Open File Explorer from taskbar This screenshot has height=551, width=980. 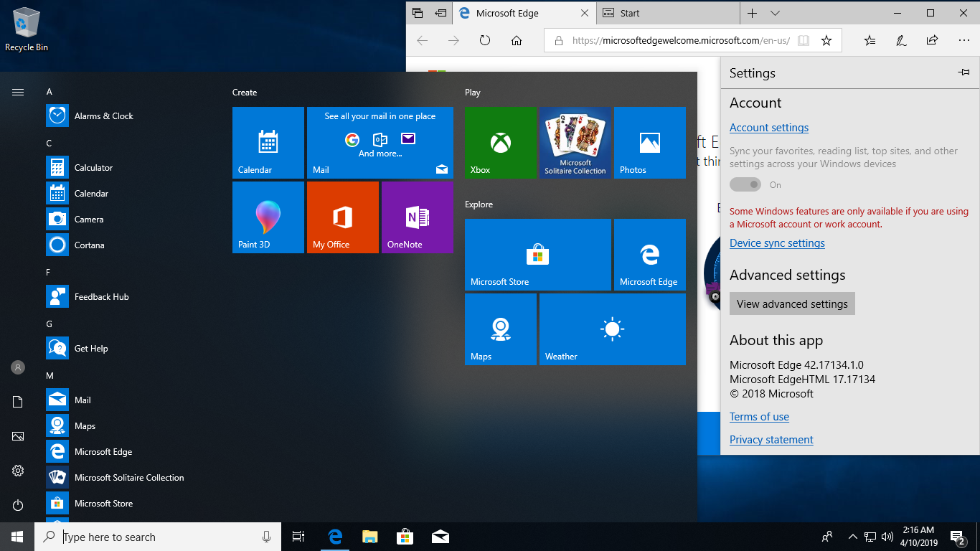(x=369, y=537)
